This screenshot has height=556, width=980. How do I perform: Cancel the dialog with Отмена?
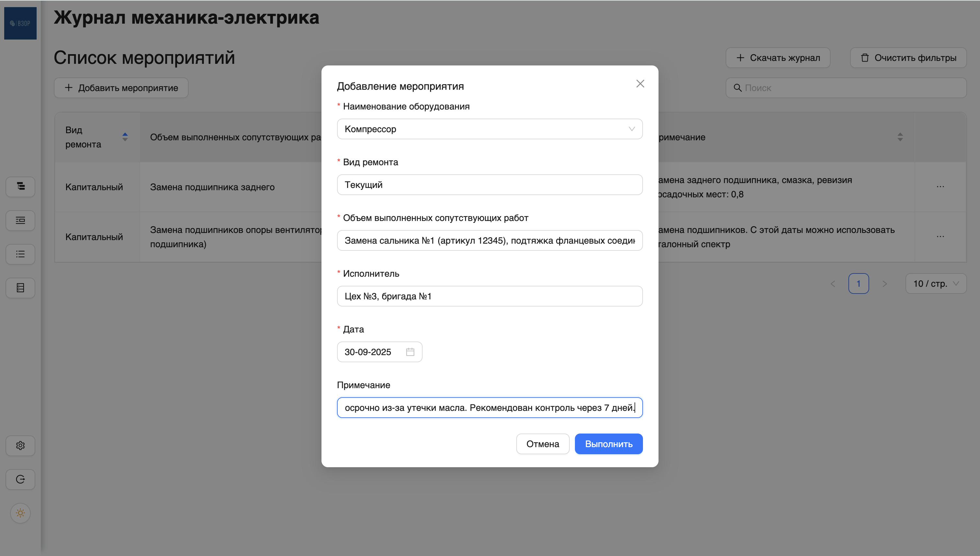pyautogui.click(x=543, y=444)
